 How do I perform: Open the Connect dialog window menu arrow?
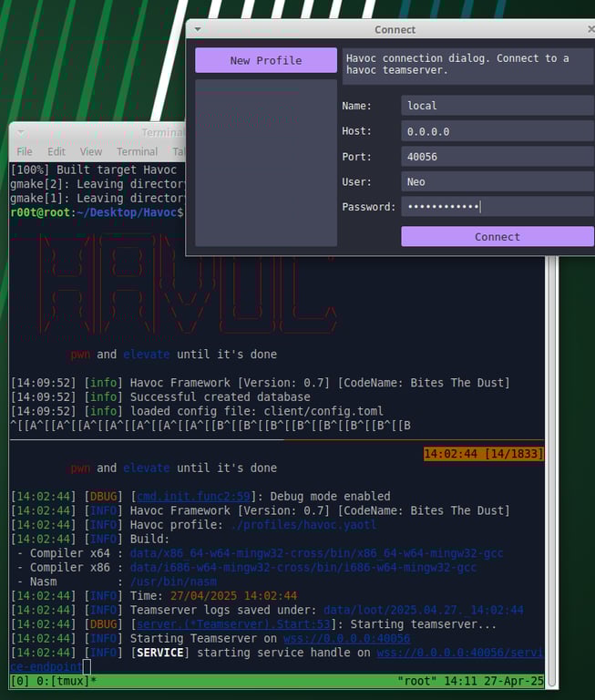[x=198, y=29]
